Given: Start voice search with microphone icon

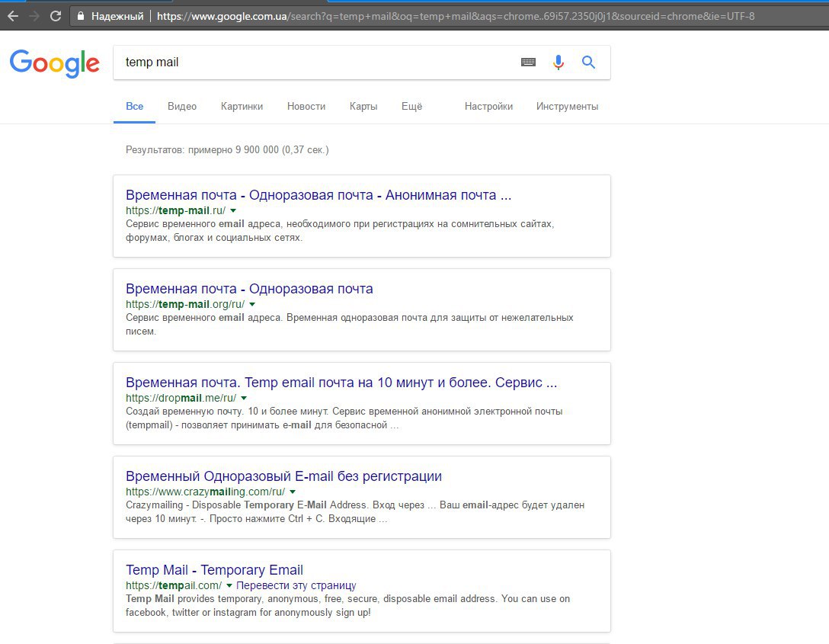Looking at the screenshot, I should [x=559, y=62].
